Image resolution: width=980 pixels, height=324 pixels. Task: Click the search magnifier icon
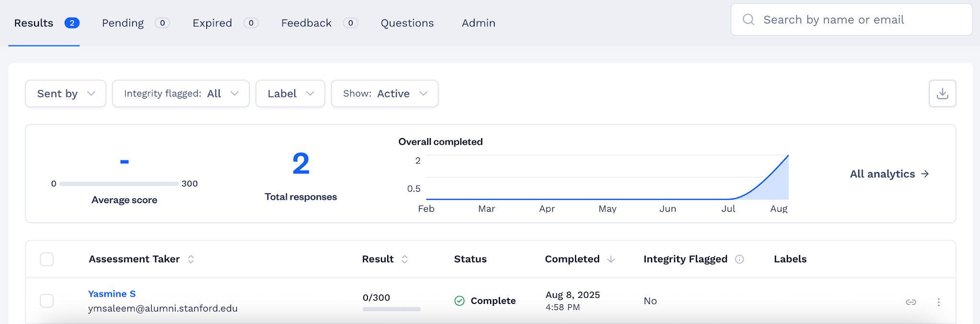pyautogui.click(x=748, y=20)
